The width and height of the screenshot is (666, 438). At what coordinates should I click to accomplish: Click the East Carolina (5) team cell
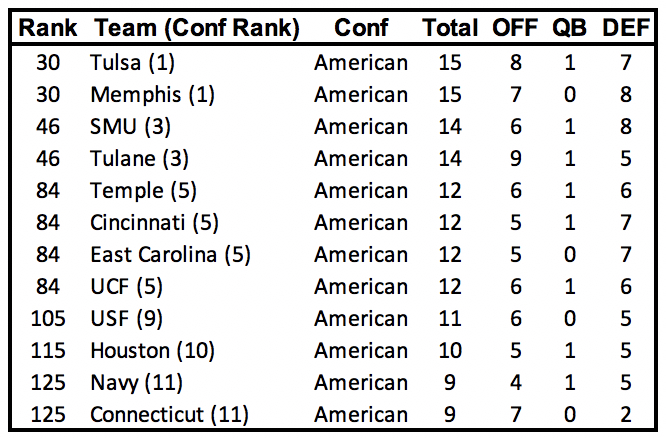[169, 255]
